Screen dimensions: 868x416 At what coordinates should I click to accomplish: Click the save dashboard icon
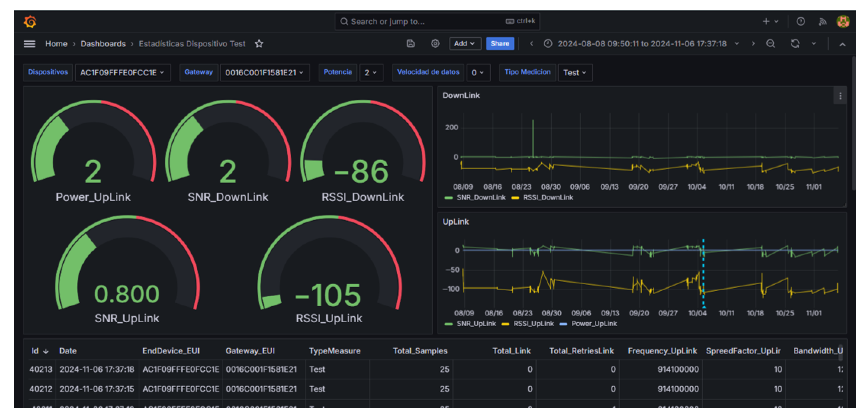pos(410,44)
